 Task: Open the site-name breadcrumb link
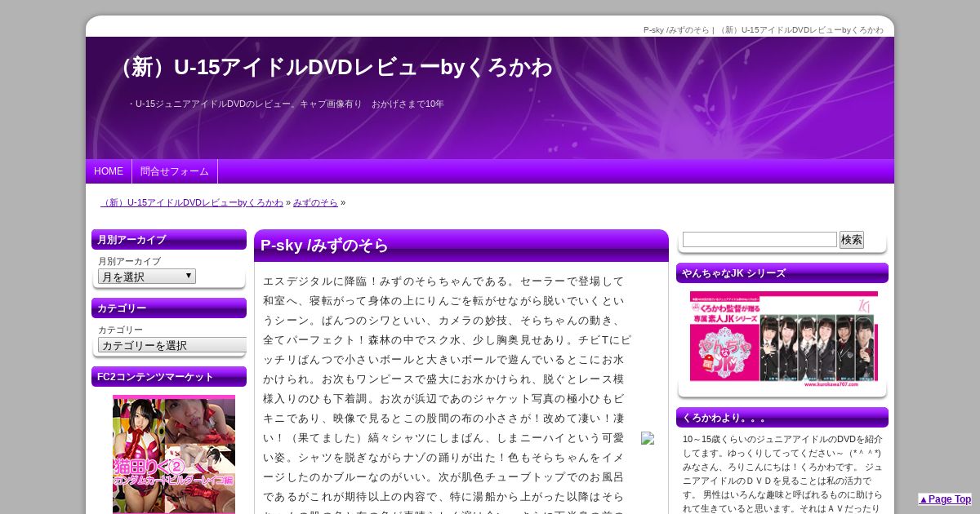[192, 202]
